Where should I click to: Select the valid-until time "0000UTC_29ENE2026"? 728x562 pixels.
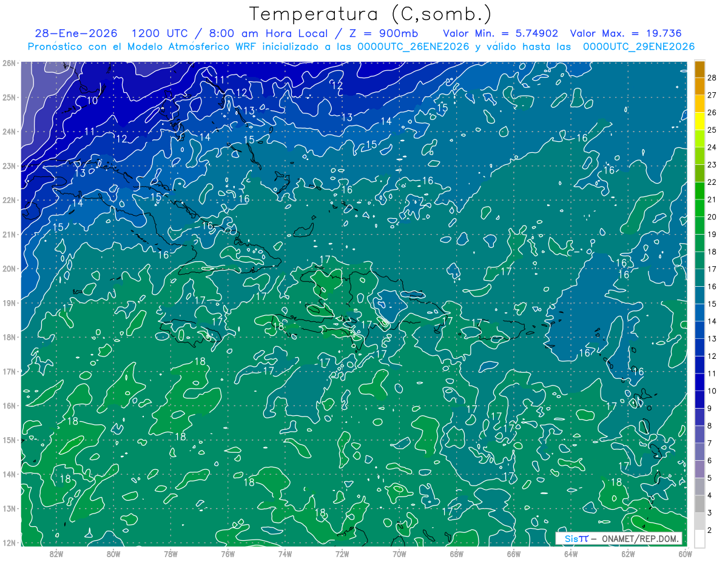click(x=638, y=47)
